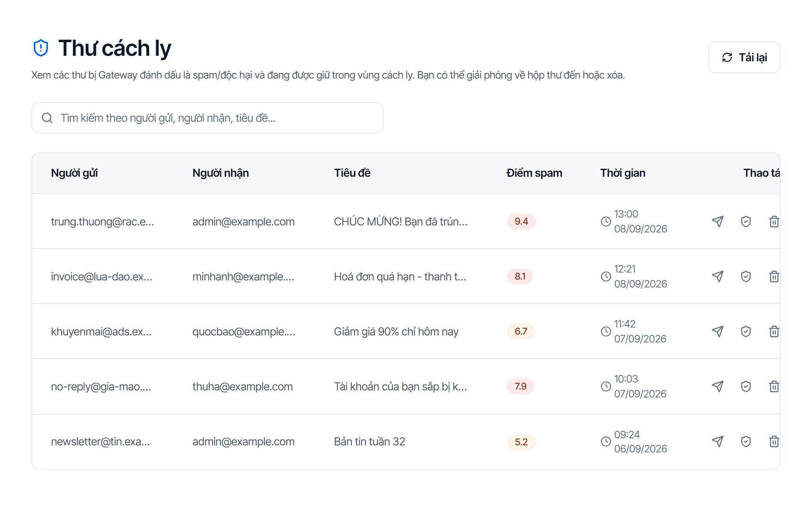Click the shield icon beside Thư cách ly

41,48
